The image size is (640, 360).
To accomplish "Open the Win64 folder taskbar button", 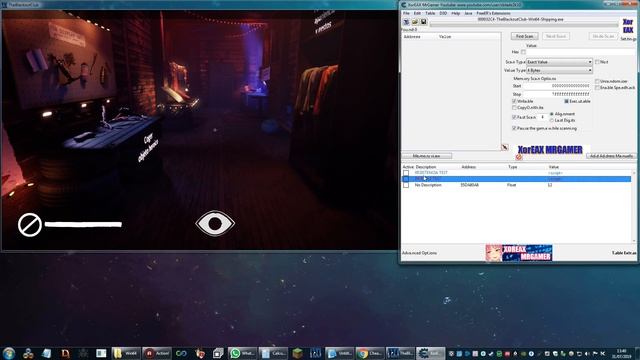I will [x=126, y=353].
